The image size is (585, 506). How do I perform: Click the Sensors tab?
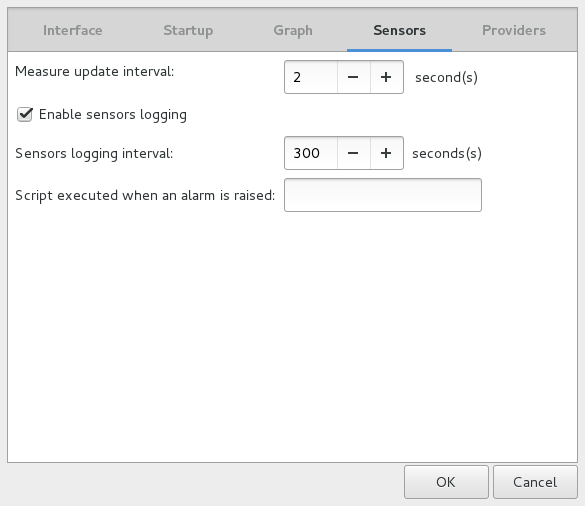tap(399, 30)
